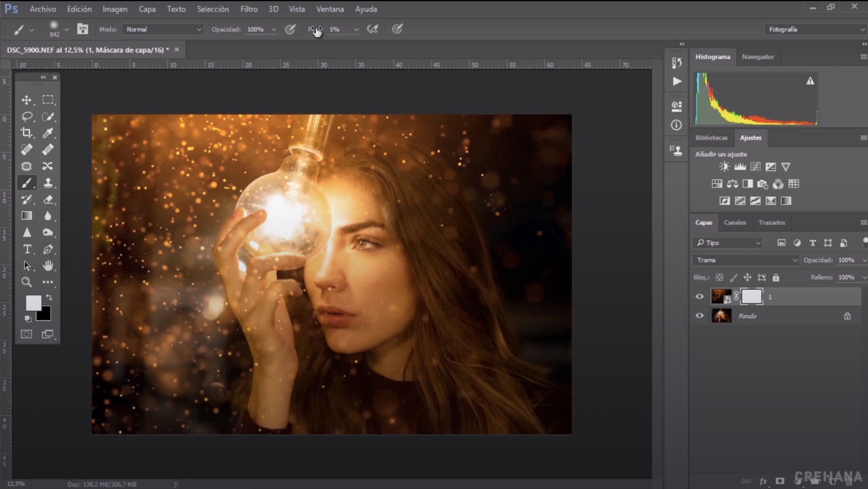Activate the Zoom tool

click(27, 282)
